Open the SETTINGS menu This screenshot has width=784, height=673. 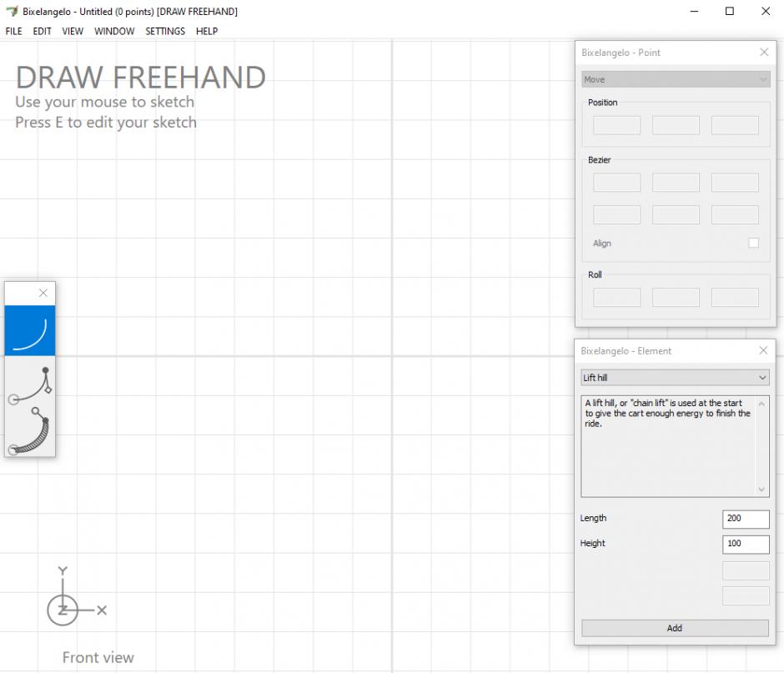[x=165, y=31]
